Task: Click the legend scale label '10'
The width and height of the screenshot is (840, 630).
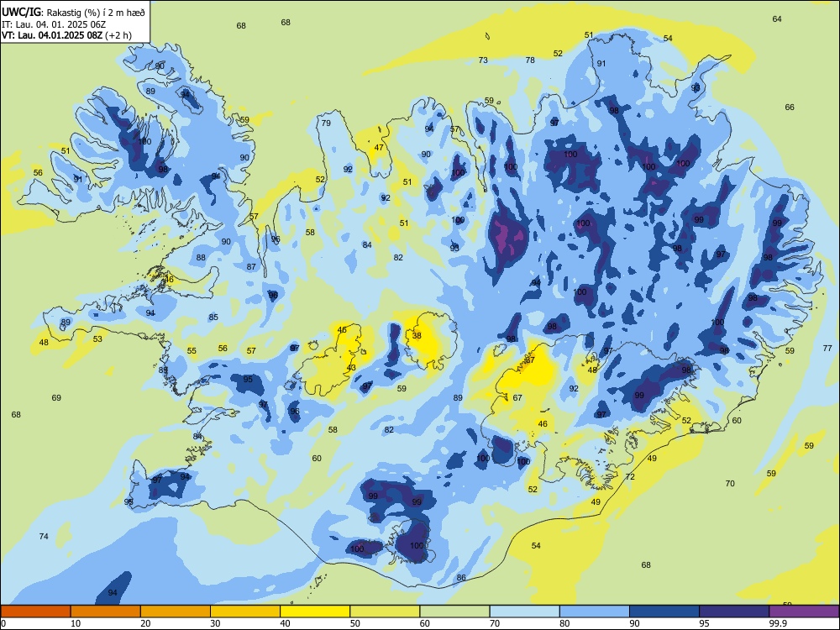Action: pyautogui.click(x=76, y=623)
